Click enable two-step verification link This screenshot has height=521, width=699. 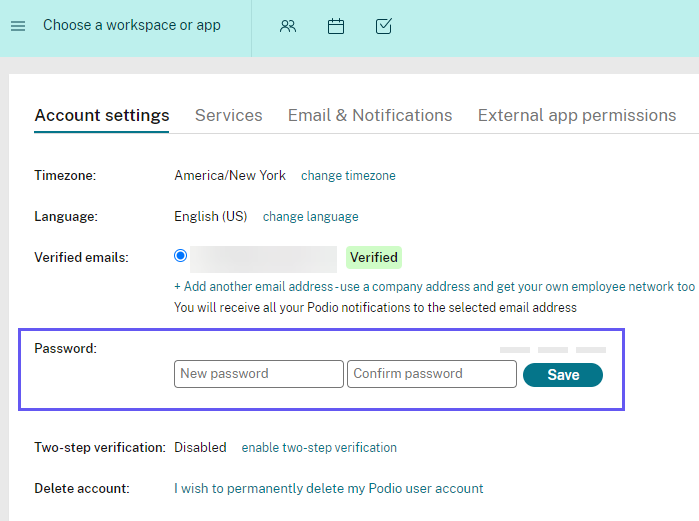pyautogui.click(x=319, y=447)
